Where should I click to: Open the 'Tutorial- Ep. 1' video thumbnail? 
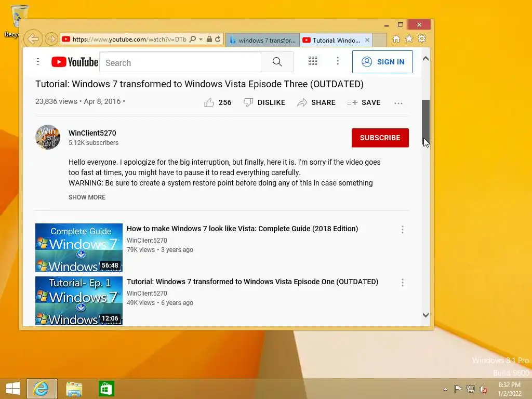[79, 301]
